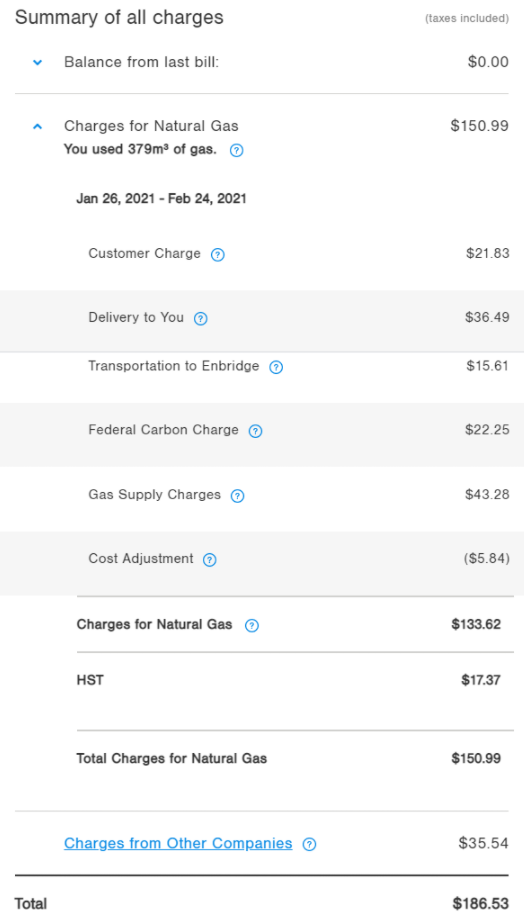Click help icon beside Customer Charge
The height and width of the screenshot is (922, 524).
[x=218, y=255]
